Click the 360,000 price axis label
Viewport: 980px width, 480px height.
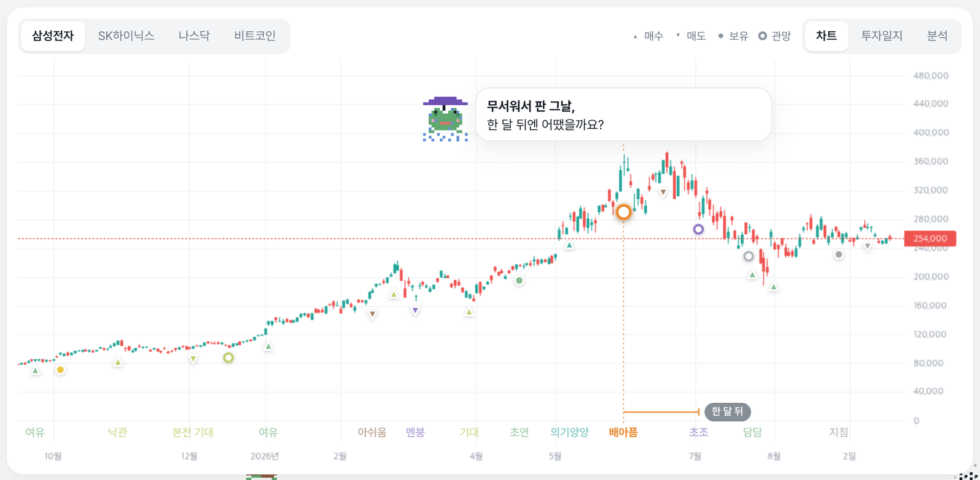point(931,161)
